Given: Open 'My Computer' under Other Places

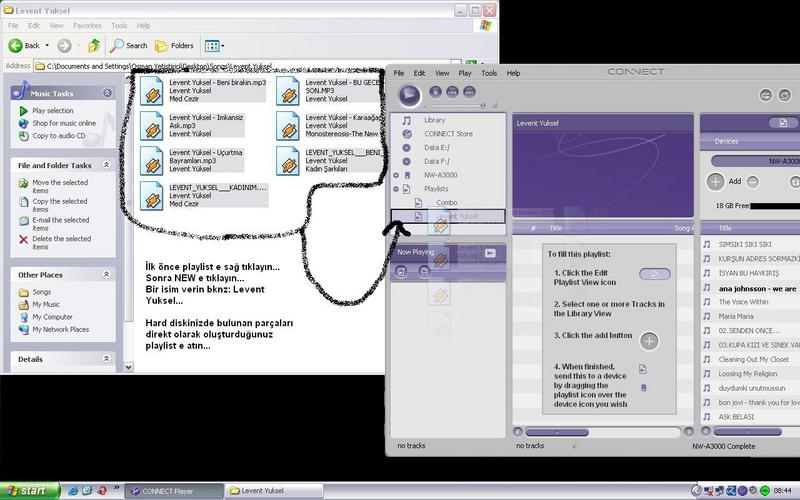Looking at the screenshot, I should 53,317.
